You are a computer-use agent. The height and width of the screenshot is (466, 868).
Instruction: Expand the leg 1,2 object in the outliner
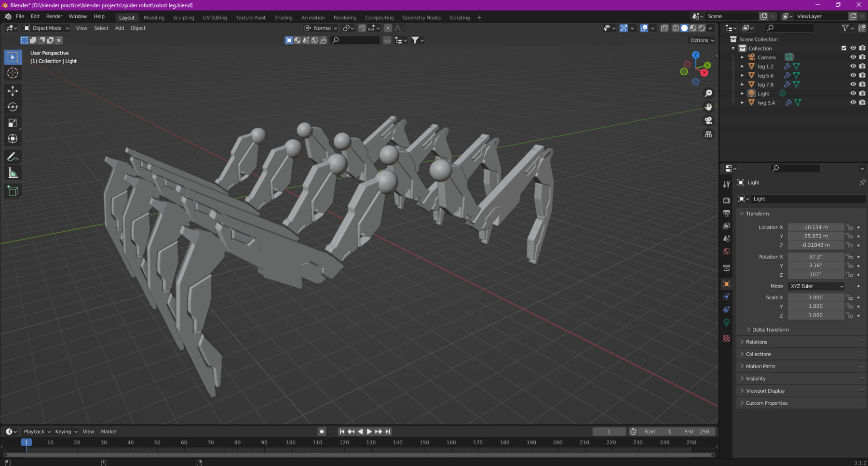pos(742,66)
